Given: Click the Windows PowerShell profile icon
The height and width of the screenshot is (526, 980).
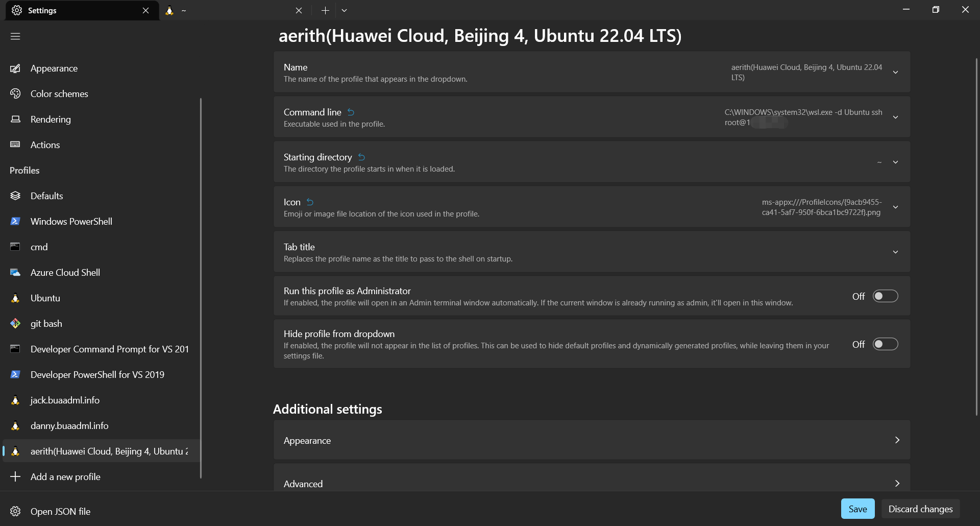Looking at the screenshot, I should click(x=15, y=222).
